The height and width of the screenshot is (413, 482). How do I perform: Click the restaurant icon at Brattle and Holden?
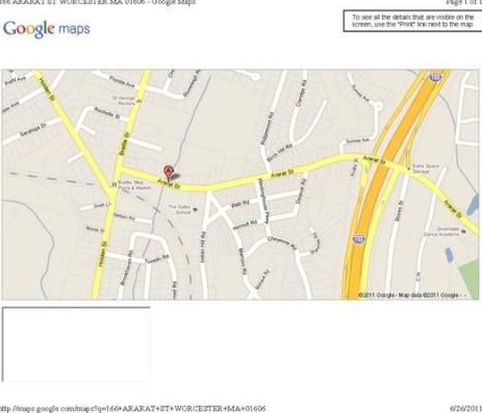(114, 184)
